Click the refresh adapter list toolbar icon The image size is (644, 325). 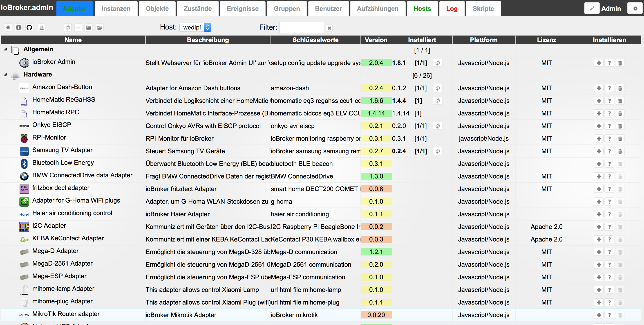67,27
